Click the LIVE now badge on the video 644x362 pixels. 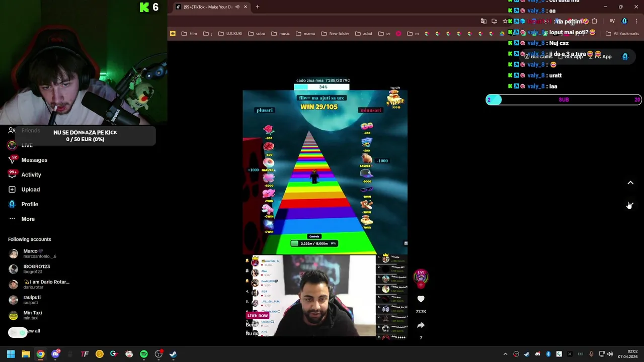(257, 316)
